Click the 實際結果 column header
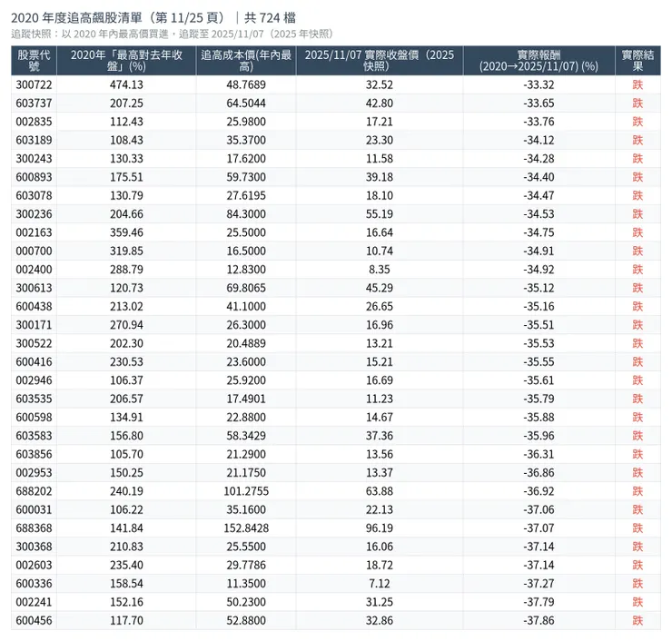The width and height of the screenshot is (672, 641). (637, 61)
